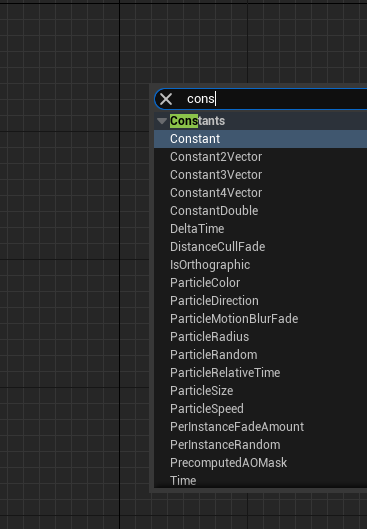Choose ParticleSpeed in the results
The image size is (367, 529).
coord(260,409)
